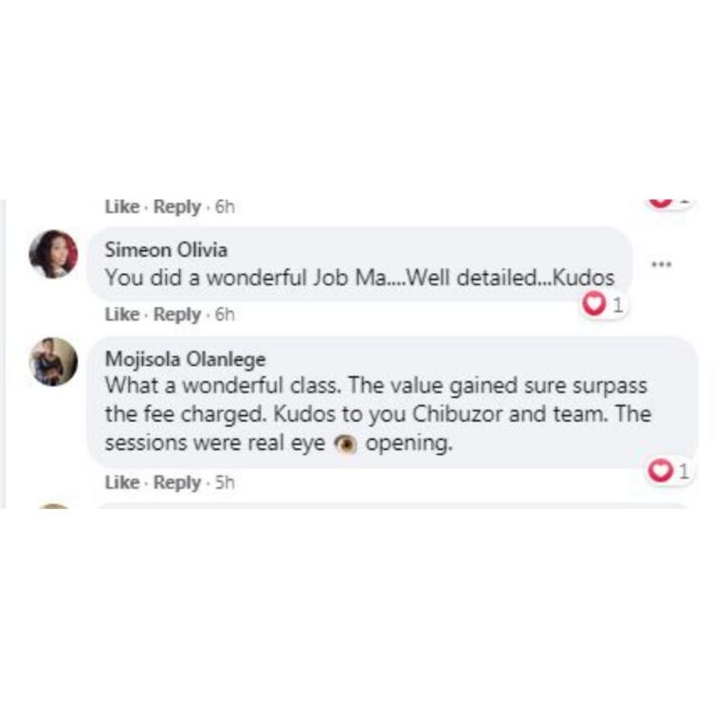
Task: Open the 5h timestamp under Mojisola's comment
Action: (225, 482)
